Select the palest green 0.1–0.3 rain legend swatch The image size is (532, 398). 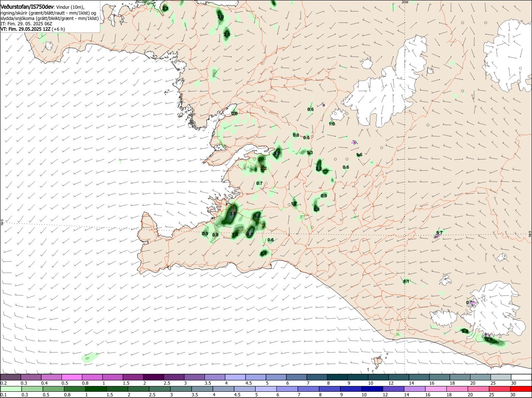11,389
